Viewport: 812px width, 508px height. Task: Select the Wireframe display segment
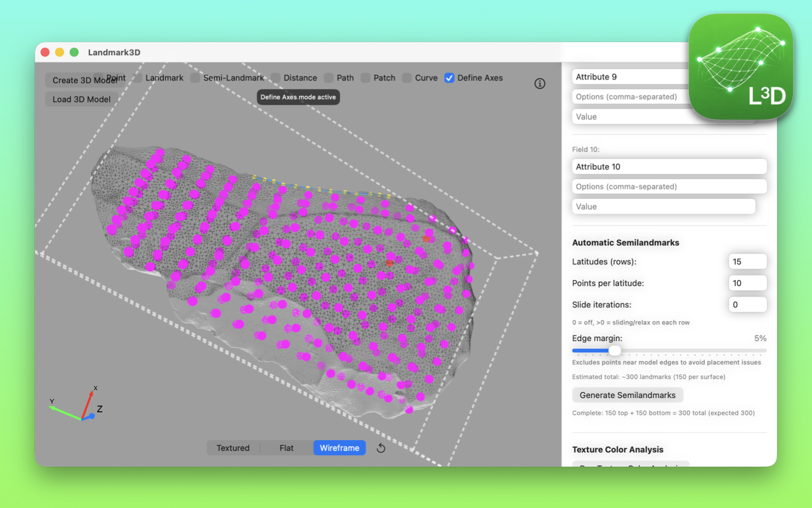pyautogui.click(x=339, y=448)
